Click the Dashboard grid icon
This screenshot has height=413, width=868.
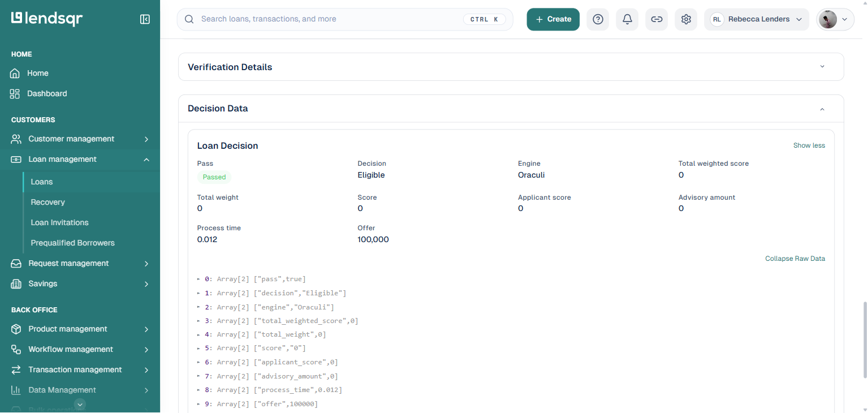(x=15, y=94)
